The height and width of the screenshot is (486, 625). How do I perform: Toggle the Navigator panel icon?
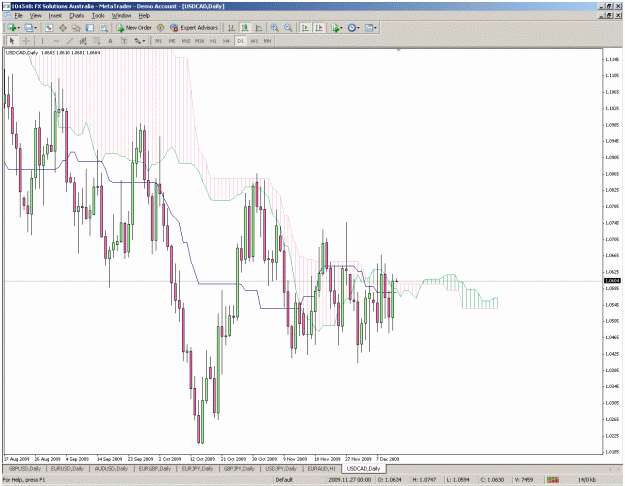pos(76,28)
